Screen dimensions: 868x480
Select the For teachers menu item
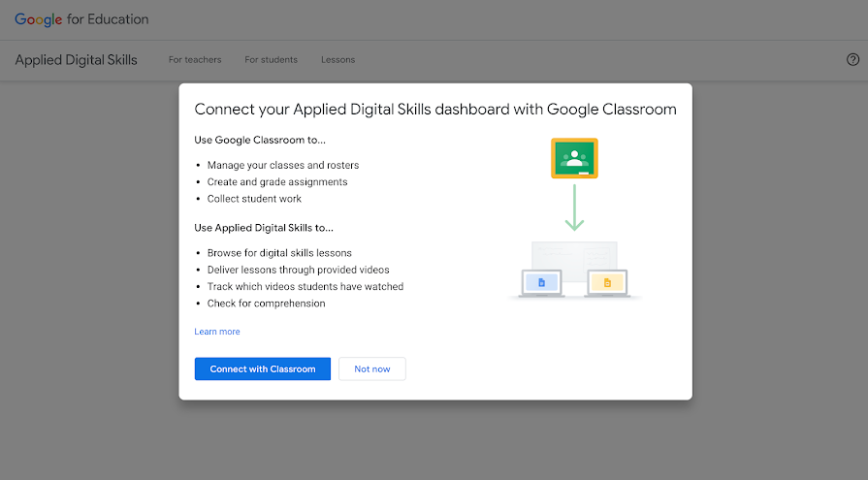(195, 60)
